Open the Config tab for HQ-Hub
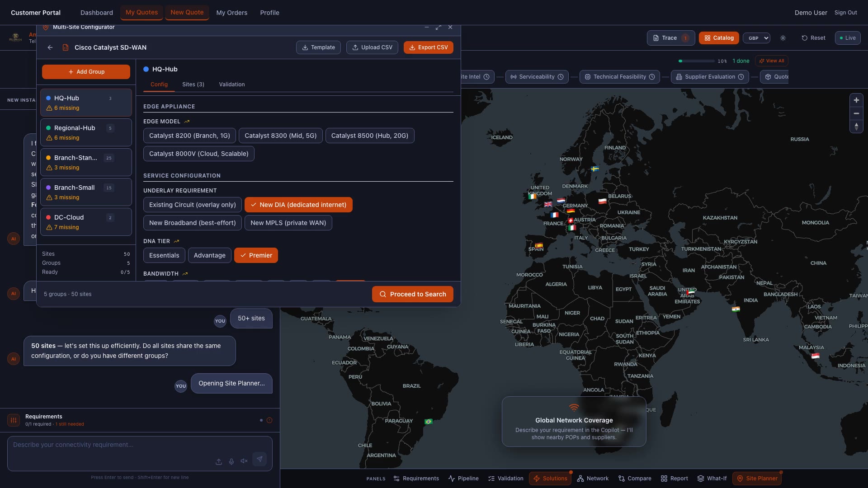 tap(159, 84)
